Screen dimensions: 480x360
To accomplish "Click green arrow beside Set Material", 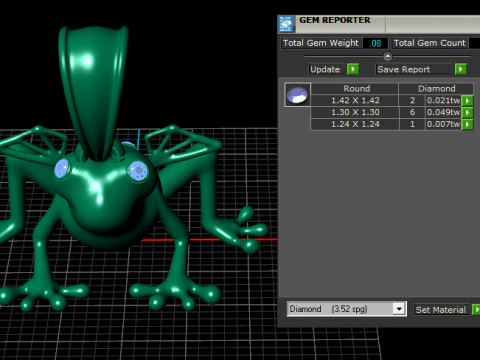I will (x=476, y=310).
